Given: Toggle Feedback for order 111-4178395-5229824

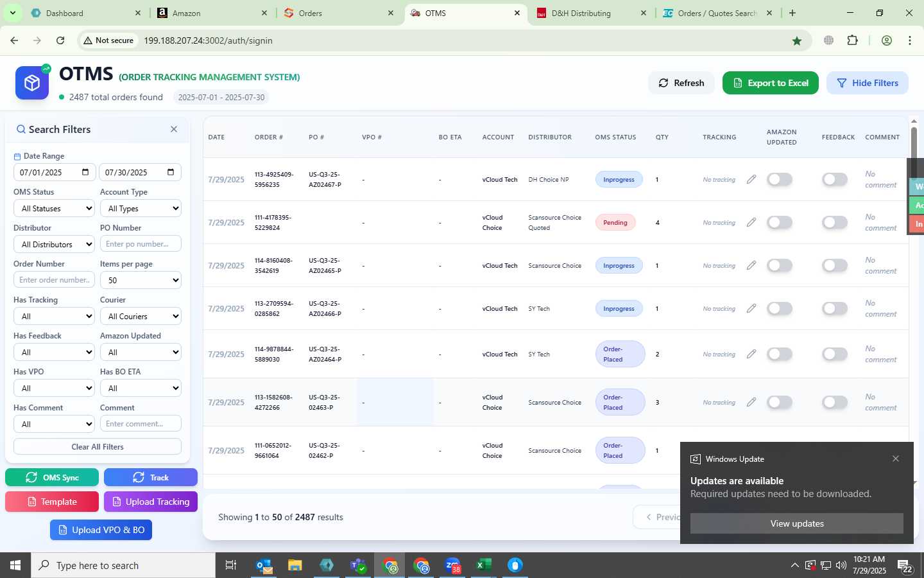Looking at the screenshot, I should click(835, 222).
